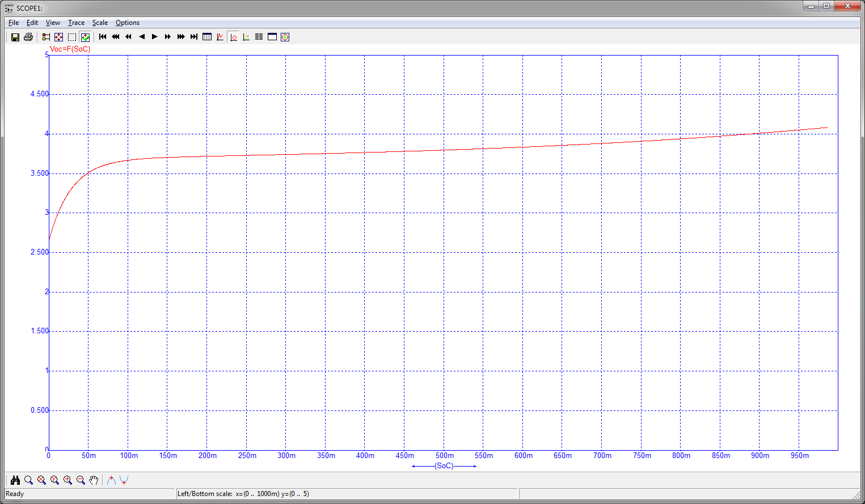Screen dimensions: 865x504
Task: Open the Edit menu
Action: click(x=32, y=23)
